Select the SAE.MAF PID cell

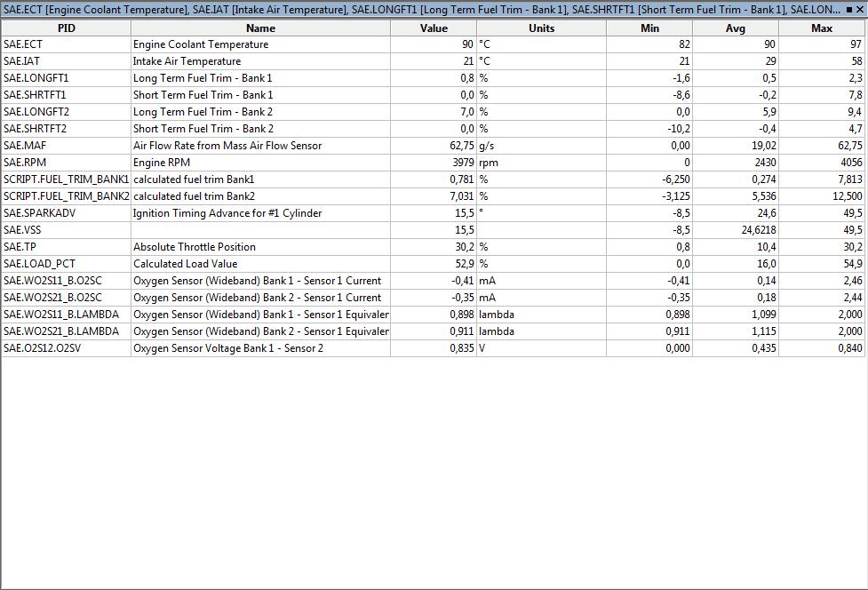click(67, 146)
